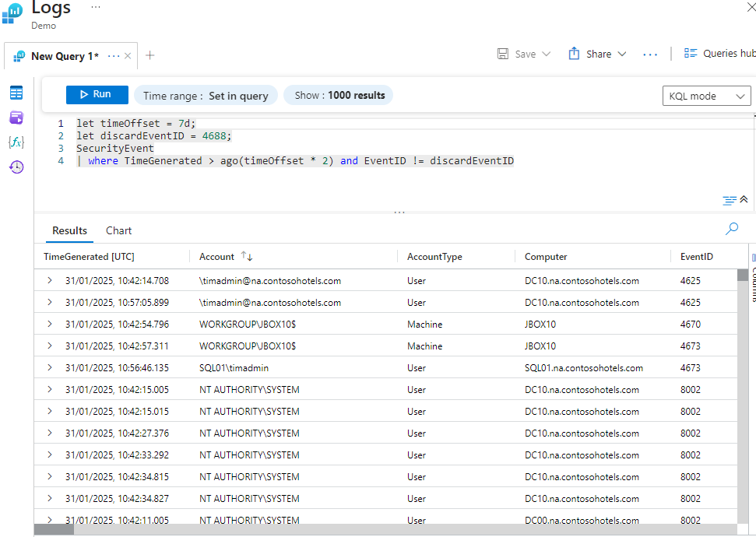The width and height of the screenshot is (756, 537).
Task: Select the SQL01.na.contosohotels.com computer cell
Action: click(583, 368)
